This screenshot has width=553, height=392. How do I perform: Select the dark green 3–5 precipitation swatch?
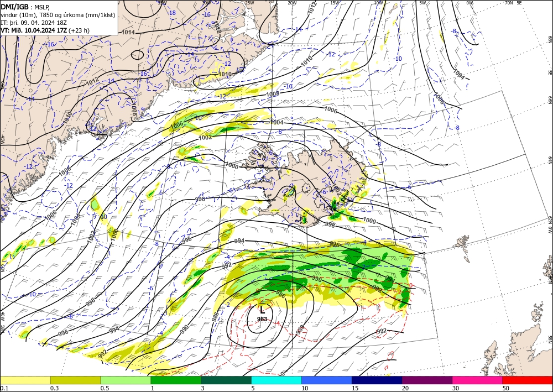(226, 380)
